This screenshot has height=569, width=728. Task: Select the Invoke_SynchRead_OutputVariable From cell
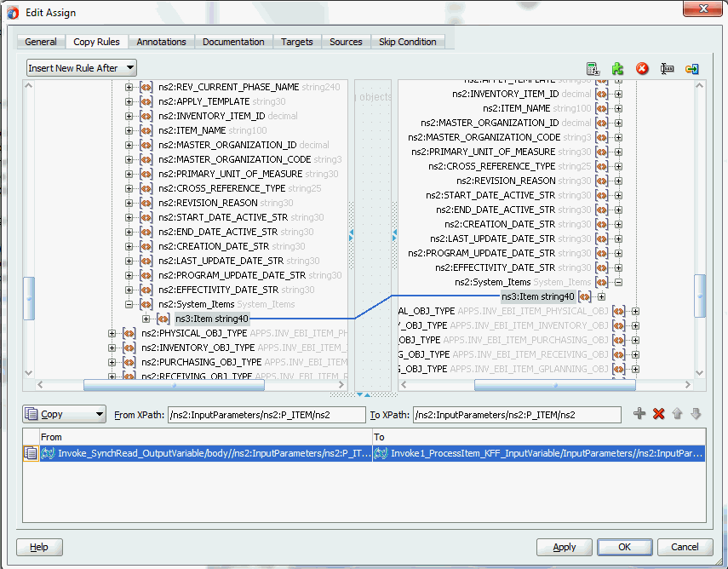click(x=206, y=453)
